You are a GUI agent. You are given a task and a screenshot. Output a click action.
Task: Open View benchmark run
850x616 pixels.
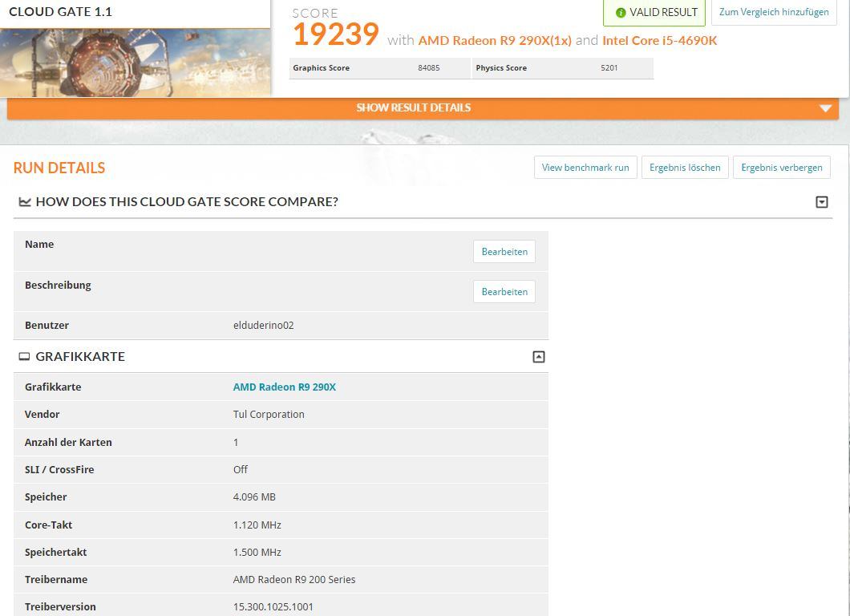tap(585, 167)
